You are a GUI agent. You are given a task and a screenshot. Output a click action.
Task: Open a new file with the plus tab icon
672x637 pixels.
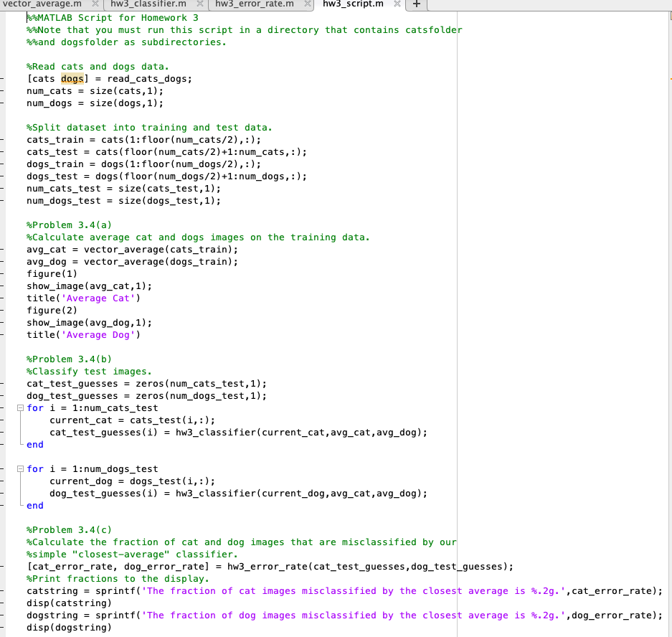(416, 4)
